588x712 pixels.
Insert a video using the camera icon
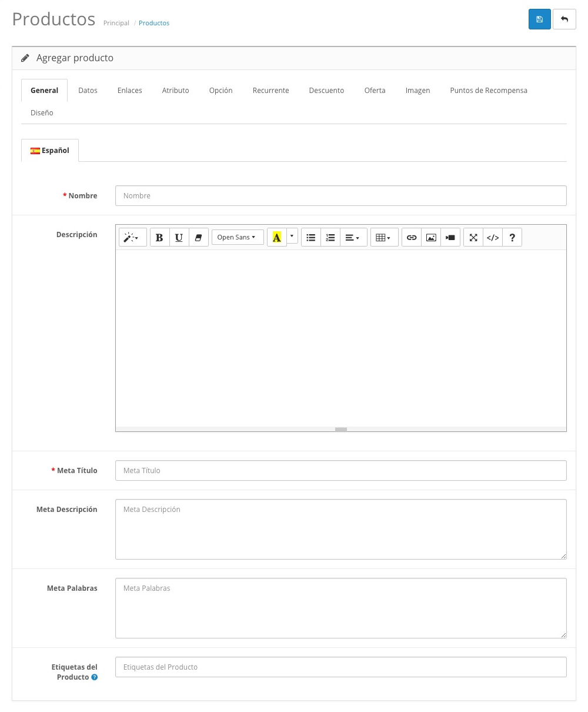pos(450,238)
